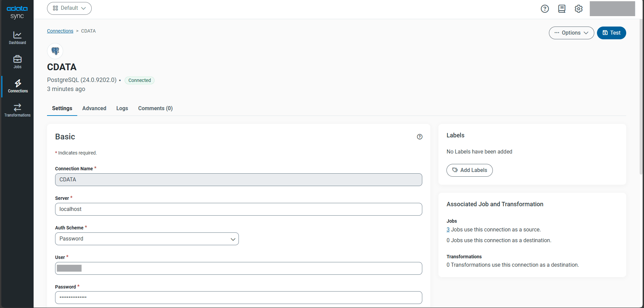The height and width of the screenshot is (308, 644).
Task: Open the 3 jobs source link
Action: 448,230
